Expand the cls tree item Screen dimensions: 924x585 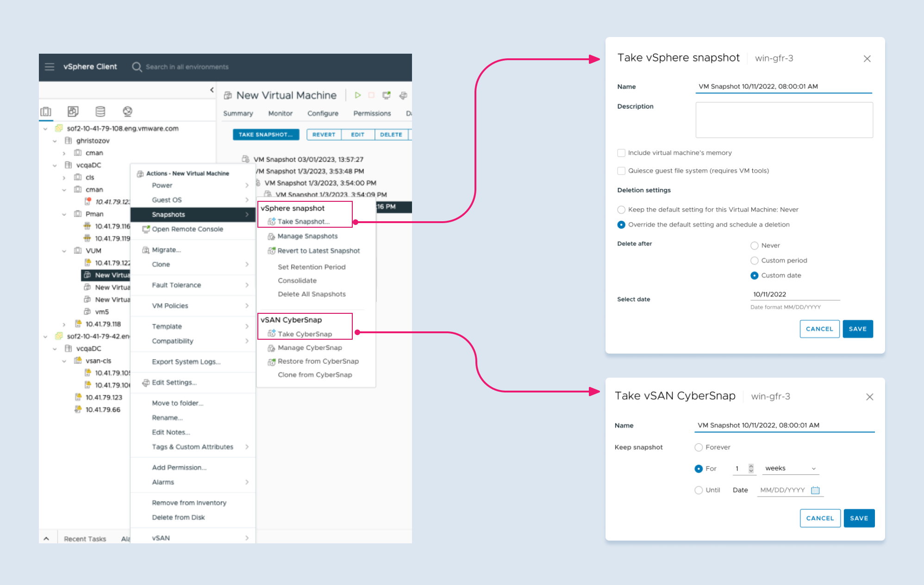(x=64, y=177)
